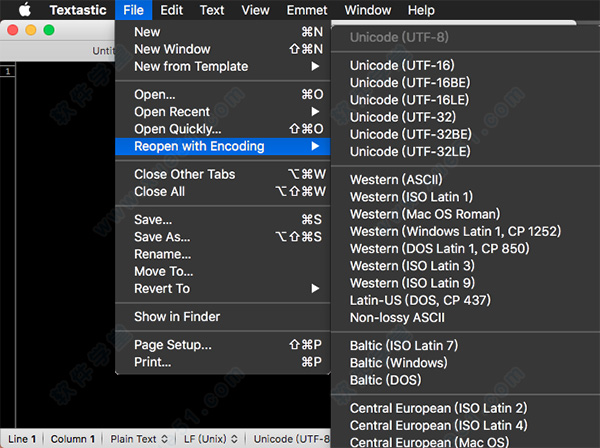Screen dimensions: 600x448
Task: Pick Baltic (Windows) encoding
Action: point(399,363)
